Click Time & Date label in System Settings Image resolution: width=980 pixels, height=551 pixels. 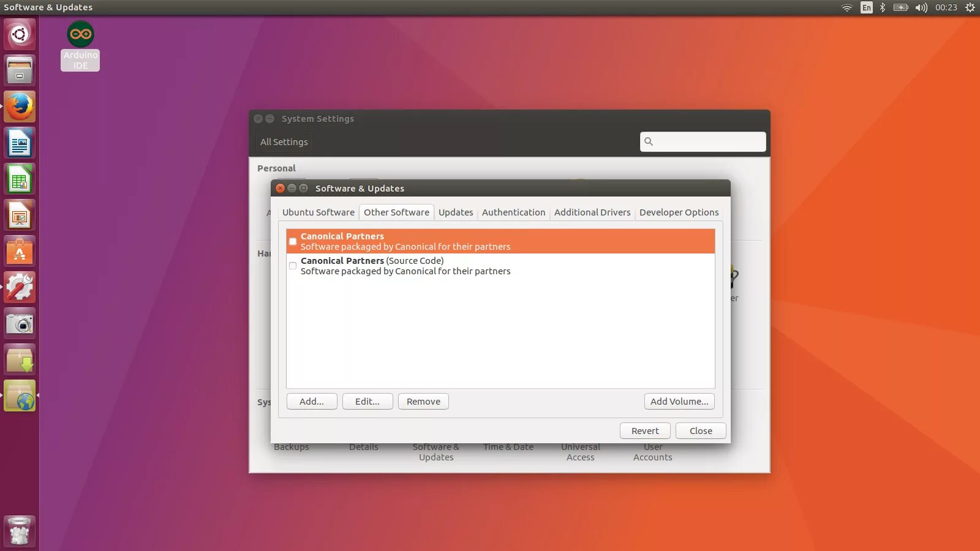(508, 448)
